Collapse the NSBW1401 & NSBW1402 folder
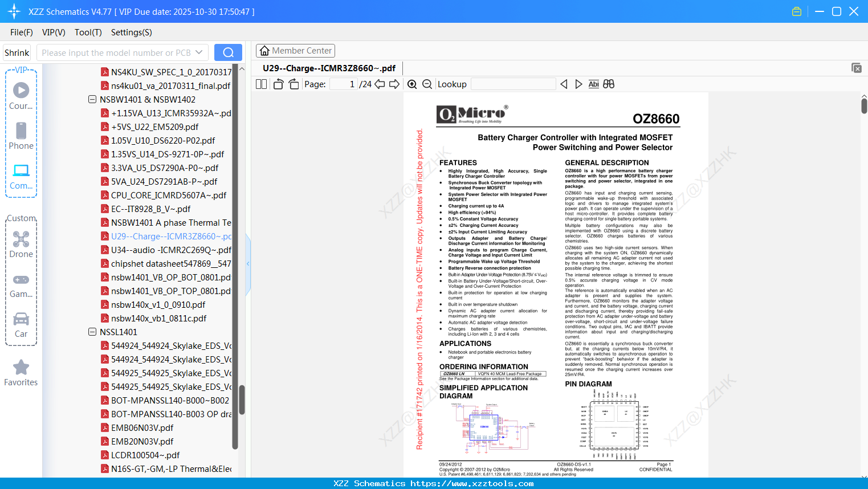 pos(92,99)
